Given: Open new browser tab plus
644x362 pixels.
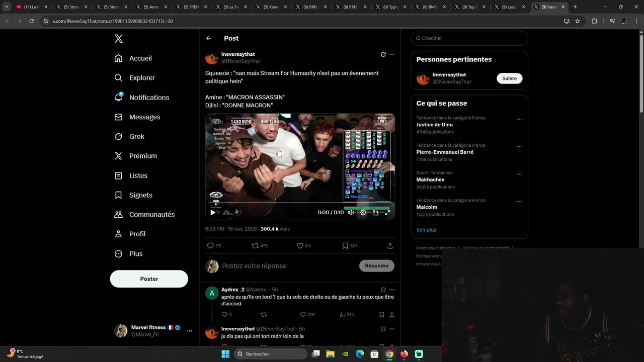Looking at the screenshot, I should tap(575, 7).
